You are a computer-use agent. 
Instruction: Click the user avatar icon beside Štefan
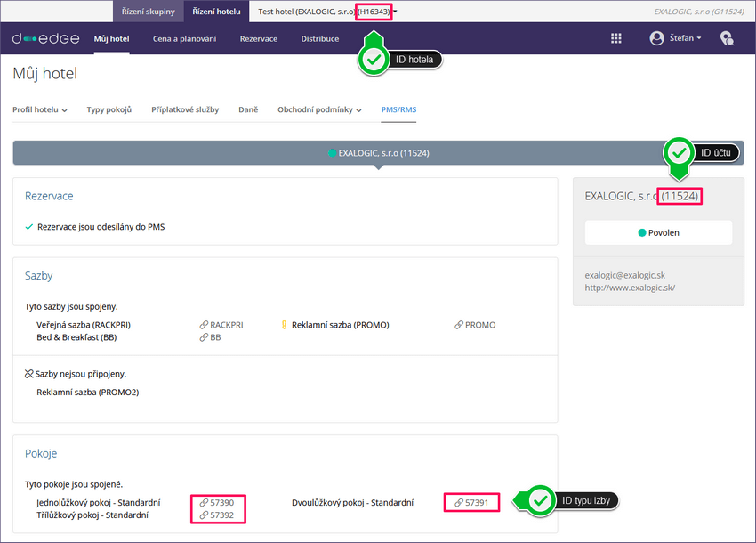[x=657, y=38]
